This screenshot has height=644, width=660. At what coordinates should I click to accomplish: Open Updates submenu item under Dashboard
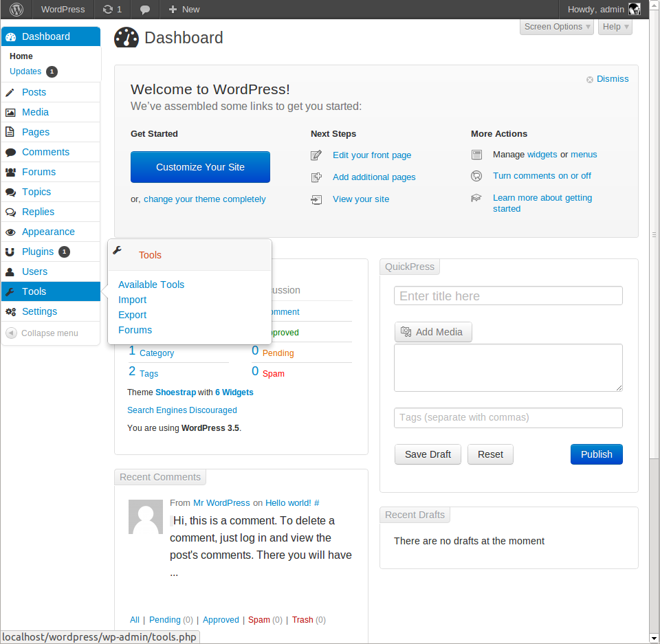(25, 71)
